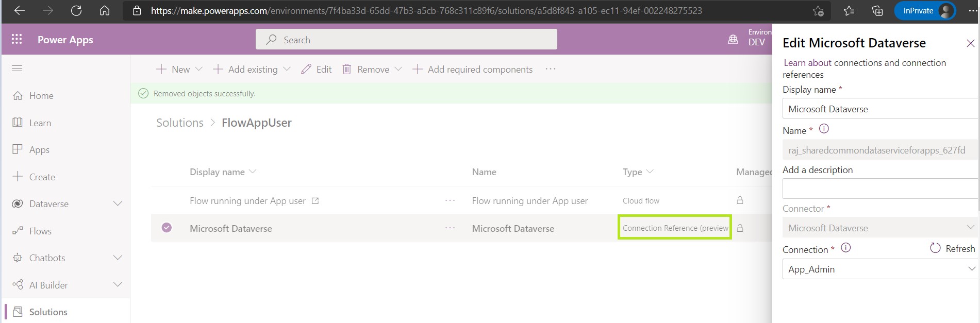Viewport: 980px width, 323px height.
Task: Expand the Dataverse navigation chevron
Action: coord(118,204)
